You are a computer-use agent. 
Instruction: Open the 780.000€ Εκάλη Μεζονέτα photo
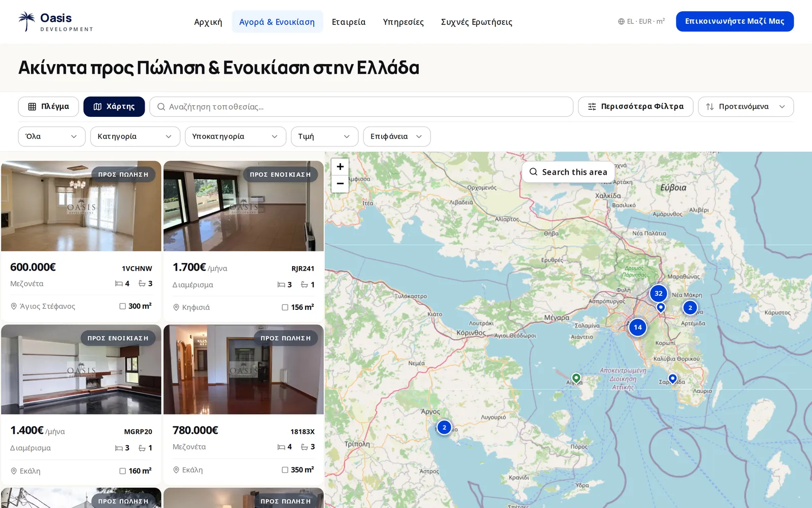pos(244,369)
